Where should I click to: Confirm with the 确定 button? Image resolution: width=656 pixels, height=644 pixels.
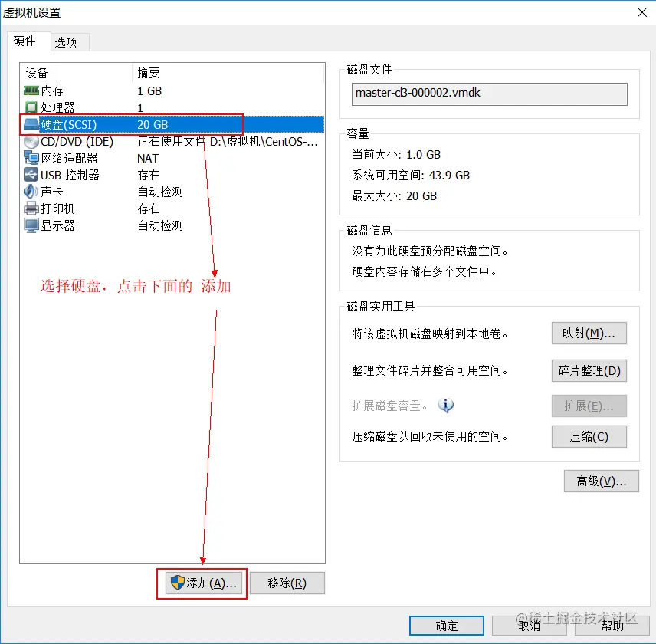(446, 626)
